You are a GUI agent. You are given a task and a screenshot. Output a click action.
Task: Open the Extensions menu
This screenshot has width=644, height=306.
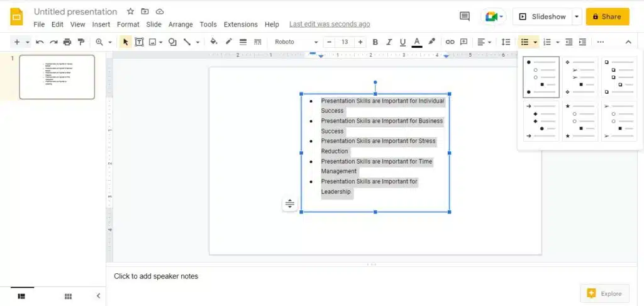pos(240,25)
